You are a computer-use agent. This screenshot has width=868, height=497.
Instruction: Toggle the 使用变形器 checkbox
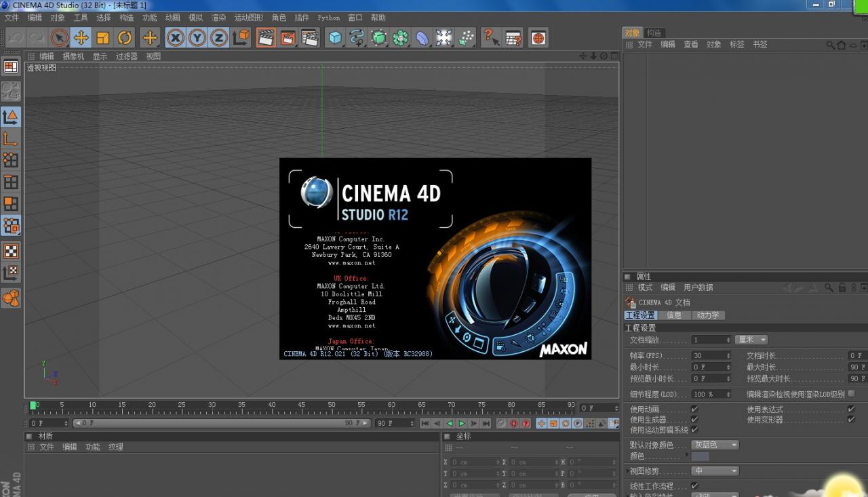[851, 420]
